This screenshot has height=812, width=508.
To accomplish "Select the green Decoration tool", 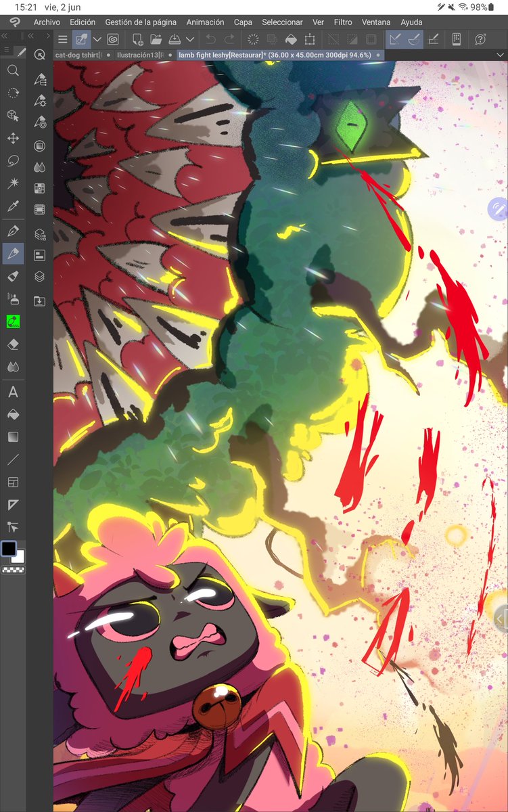I will click(13, 321).
